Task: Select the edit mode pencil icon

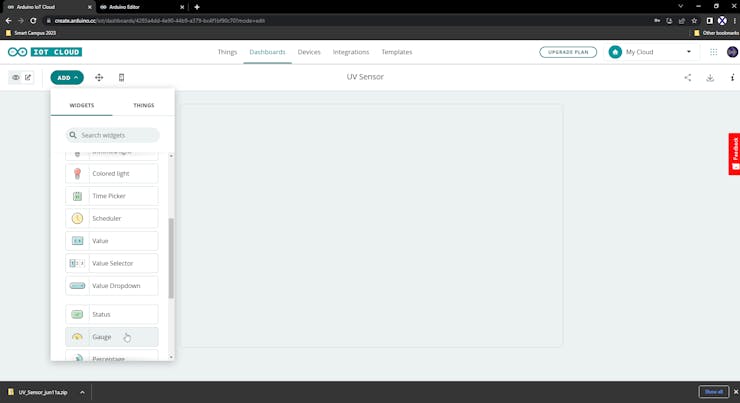Action: pyautogui.click(x=28, y=77)
